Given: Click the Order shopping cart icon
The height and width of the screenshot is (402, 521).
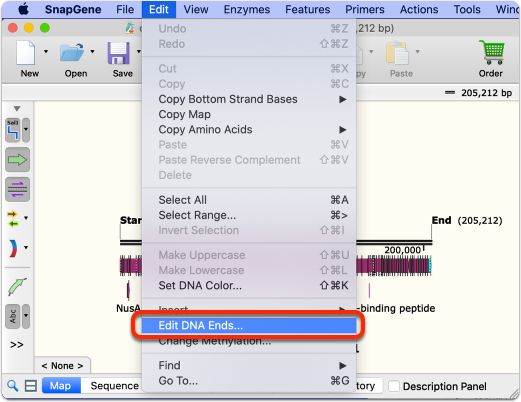Looking at the screenshot, I should point(492,52).
